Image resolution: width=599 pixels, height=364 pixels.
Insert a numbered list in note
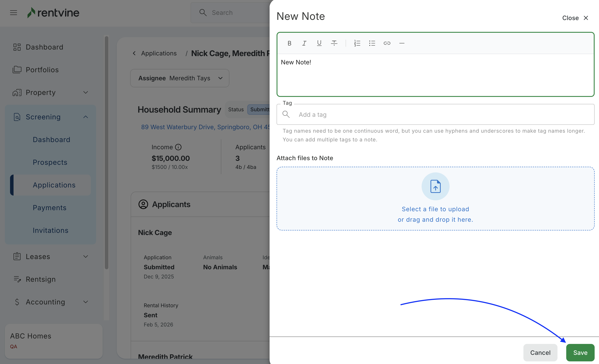click(x=357, y=43)
